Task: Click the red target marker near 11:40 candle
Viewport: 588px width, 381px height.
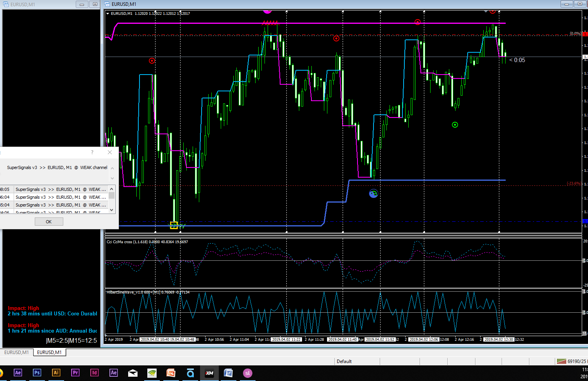Action: (336, 38)
